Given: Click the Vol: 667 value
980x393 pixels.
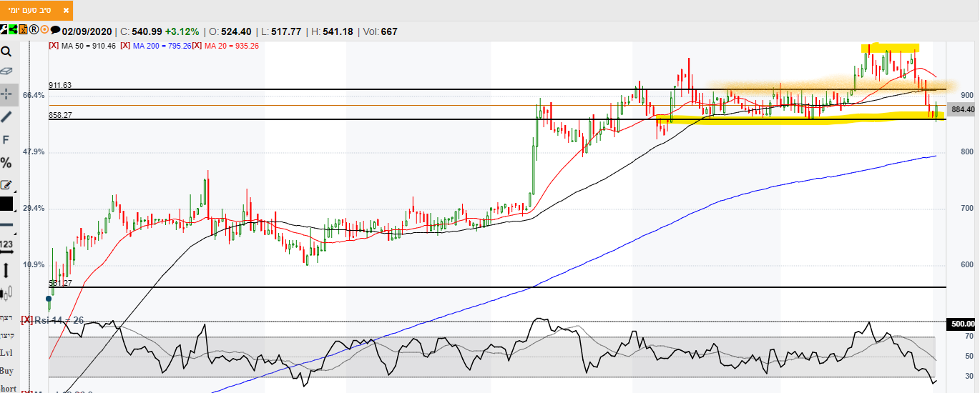Looking at the screenshot, I should click(x=380, y=31).
